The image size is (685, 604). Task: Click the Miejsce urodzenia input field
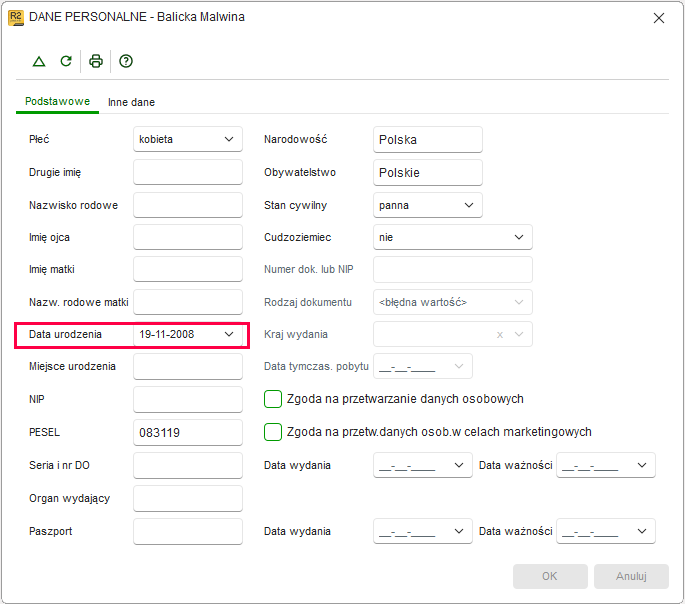click(x=188, y=366)
